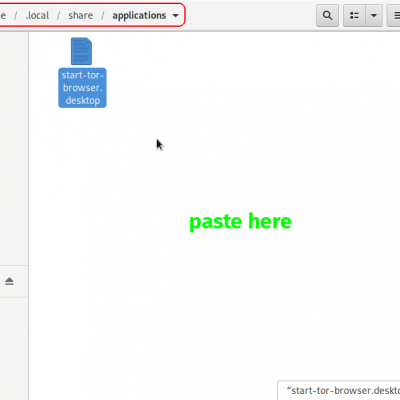Go to the .local folder in the path bar

37,15
